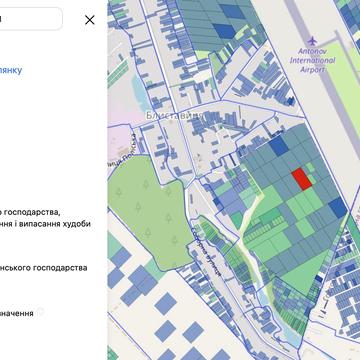Click text "ння і випасання худоби"
The height and width of the screenshot is (360, 360).
[45, 223]
